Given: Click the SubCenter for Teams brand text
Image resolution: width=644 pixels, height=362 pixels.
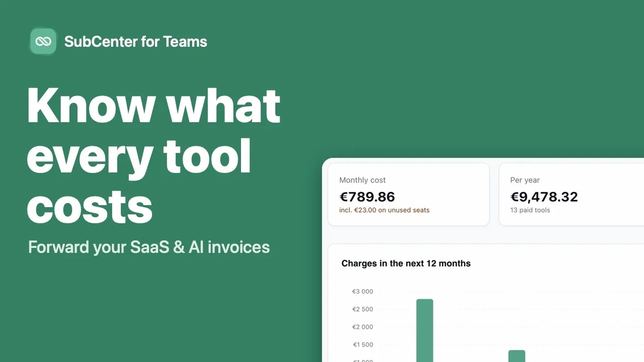Looking at the screenshot, I should coord(136,42).
